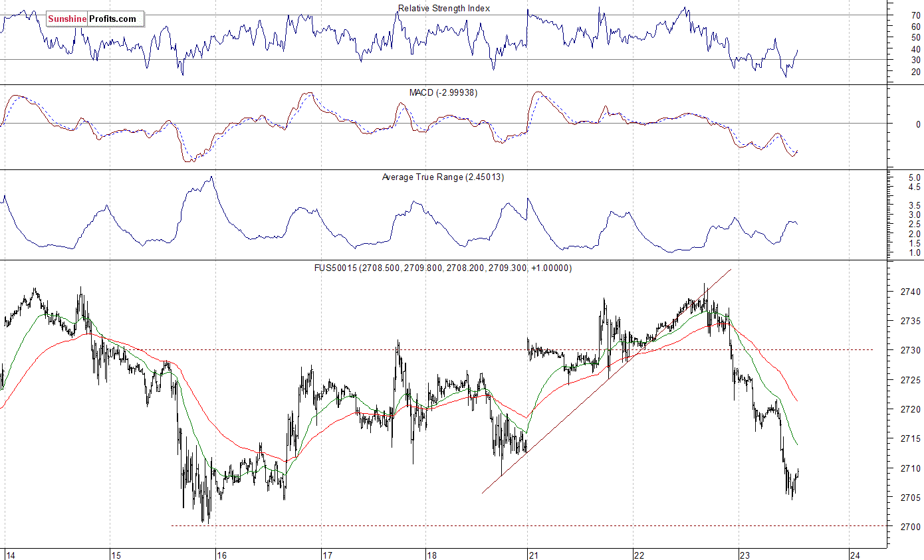
Task: Click the date label 21 on time axis
Action: click(x=534, y=555)
